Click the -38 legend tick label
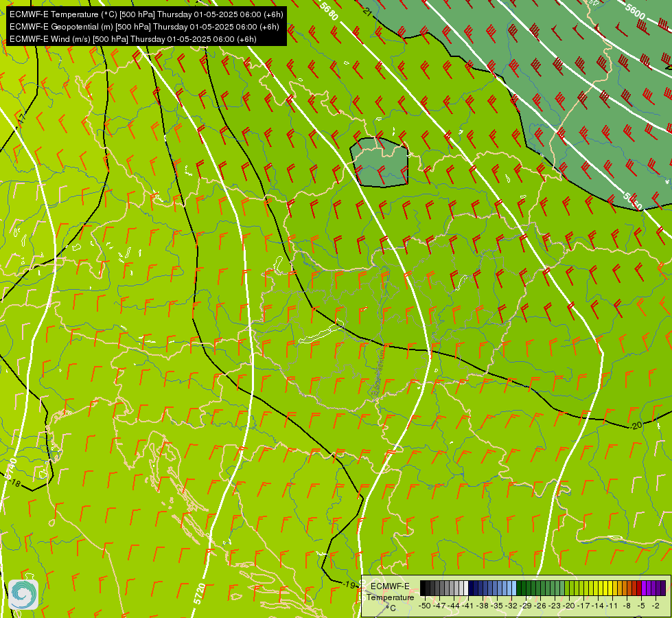Viewport: 672px width, 618px height. tap(482, 606)
